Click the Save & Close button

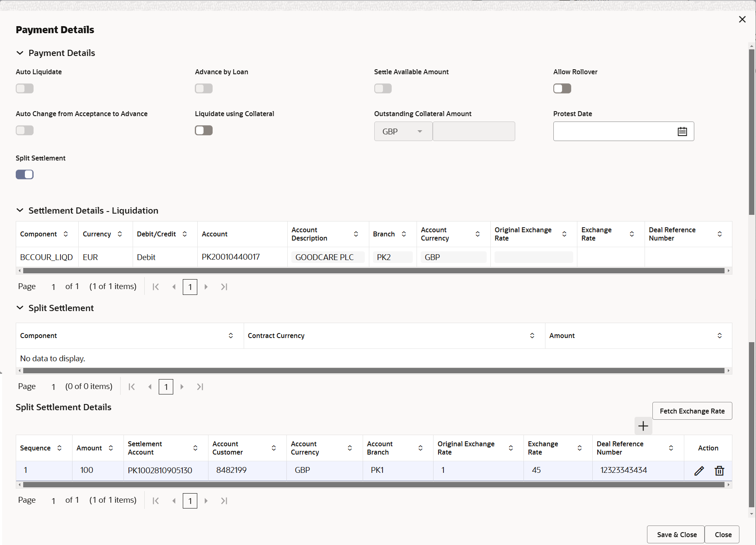[x=675, y=534]
